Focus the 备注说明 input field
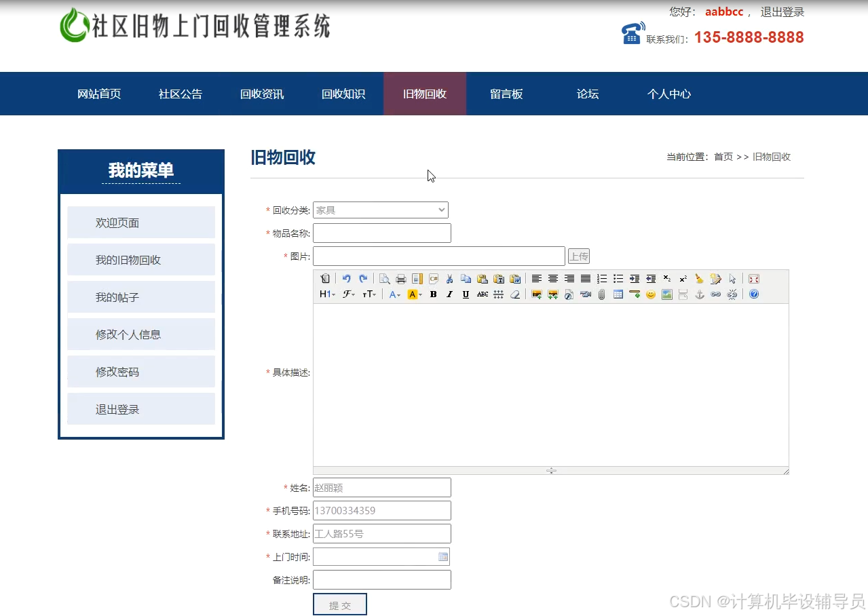This screenshot has width=868, height=616. [382, 580]
